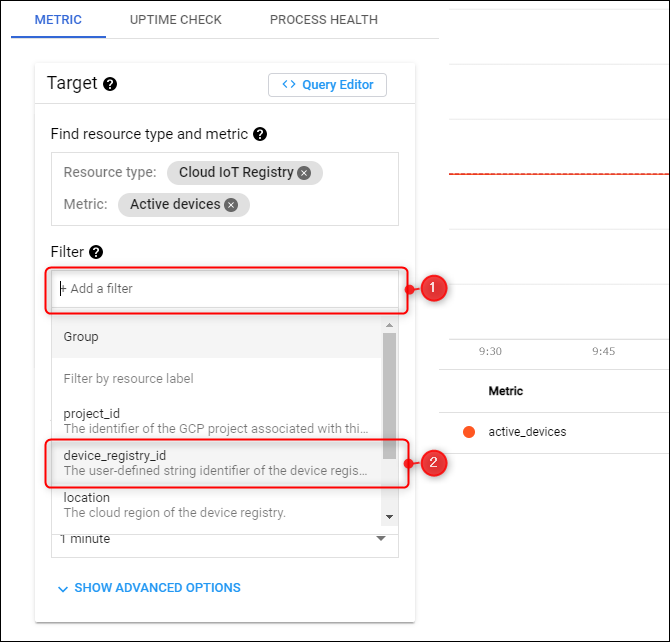The height and width of the screenshot is (642, 670).
Task: Open help for Find resource type and metric
Action: pyautogui.click(x=260, y=134)
